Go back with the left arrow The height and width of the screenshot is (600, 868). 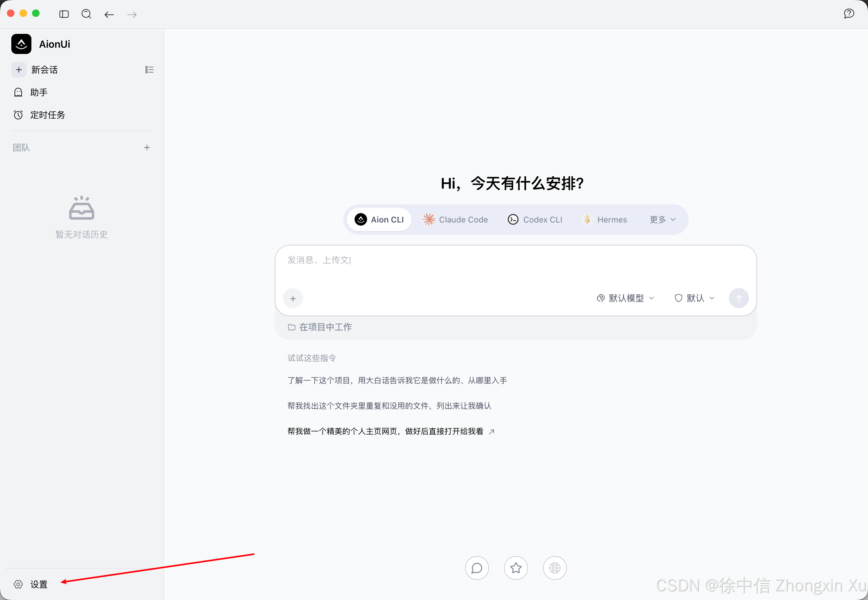tap(109, 15)
